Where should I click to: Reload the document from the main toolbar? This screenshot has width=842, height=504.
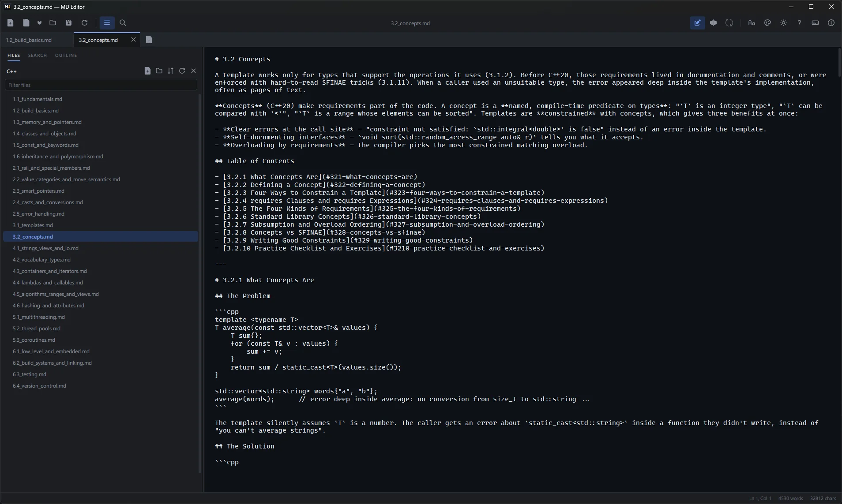[x=84, y=23]
